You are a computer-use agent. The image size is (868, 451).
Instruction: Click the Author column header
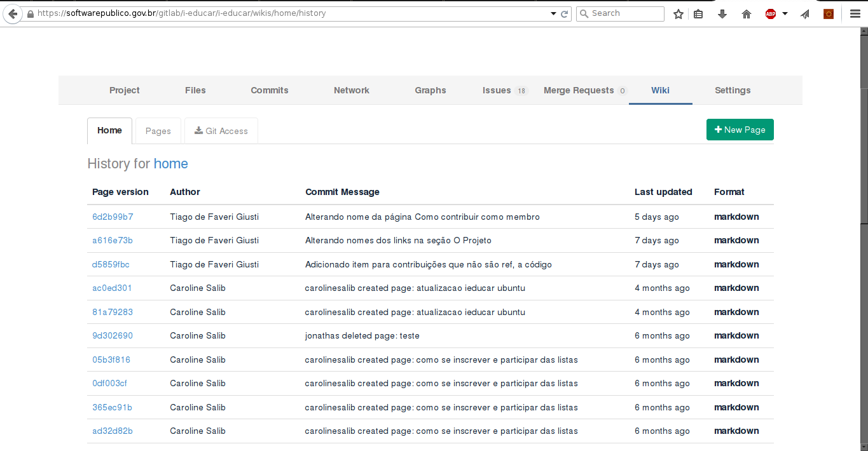(185, 192)
